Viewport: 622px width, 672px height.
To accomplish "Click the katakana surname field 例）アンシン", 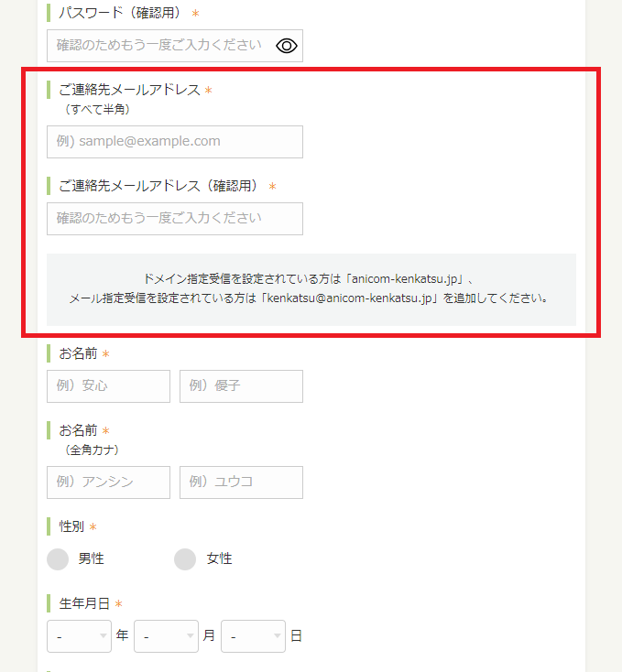I will (108, 482).
